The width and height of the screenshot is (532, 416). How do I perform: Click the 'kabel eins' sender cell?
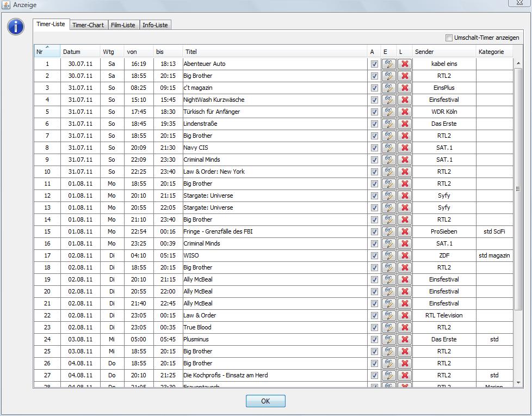point(444,64)
